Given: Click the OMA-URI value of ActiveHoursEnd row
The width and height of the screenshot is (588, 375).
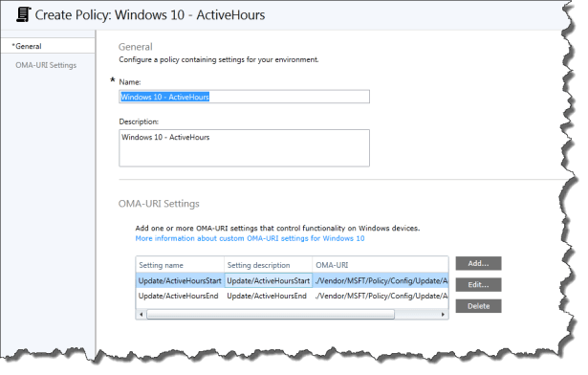Looking at the screenshot, I should pos(381,297).
